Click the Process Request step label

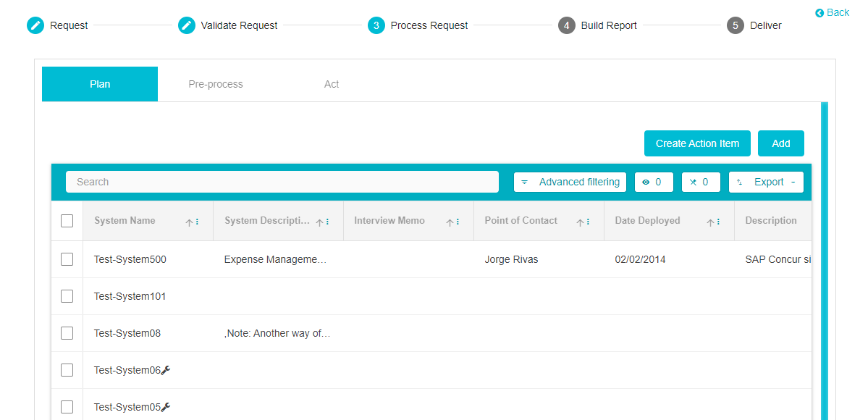pos(429,25)
